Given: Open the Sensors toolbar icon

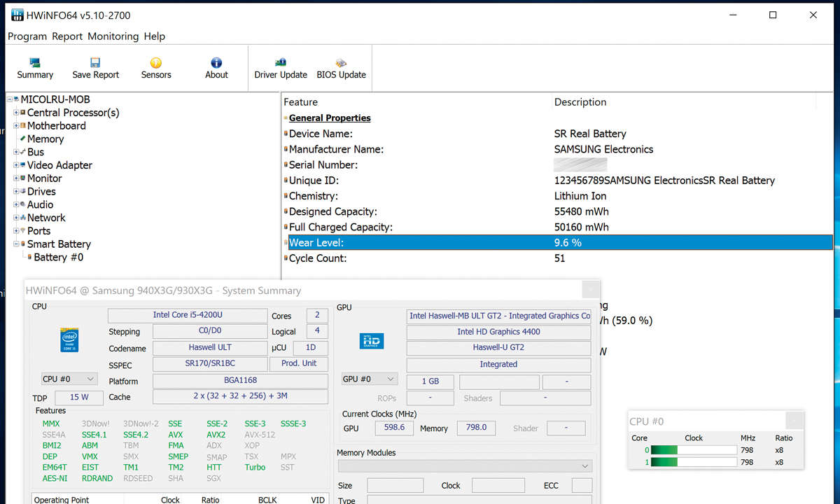Looking at the screenshot, I should (x=156, y=69).
